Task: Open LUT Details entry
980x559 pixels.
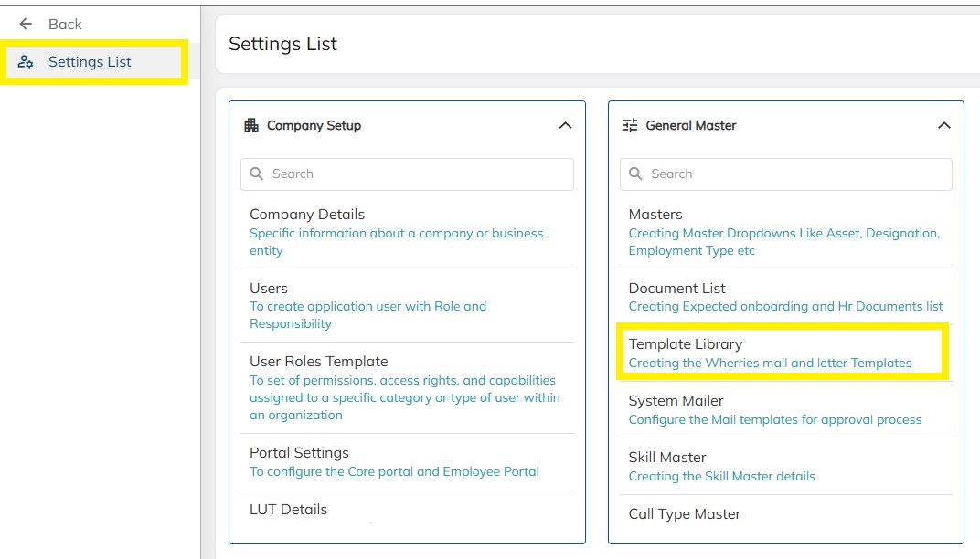Action: tap(288, 510)
